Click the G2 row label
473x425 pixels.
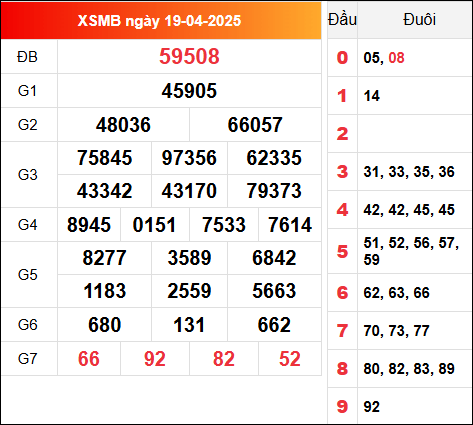pyautogui.click(x=27, y=125)
